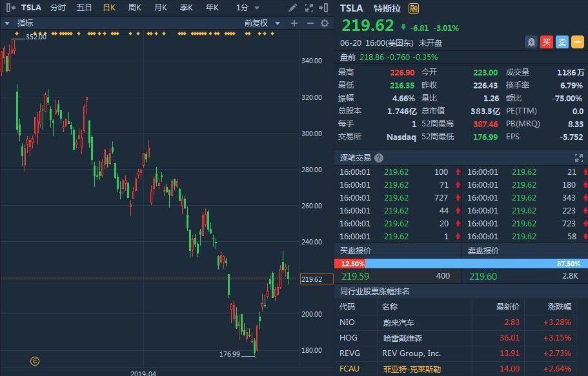Select the 日K daily candlestick tab
Viewport: 588px width, 376px height.
[109, 8]
